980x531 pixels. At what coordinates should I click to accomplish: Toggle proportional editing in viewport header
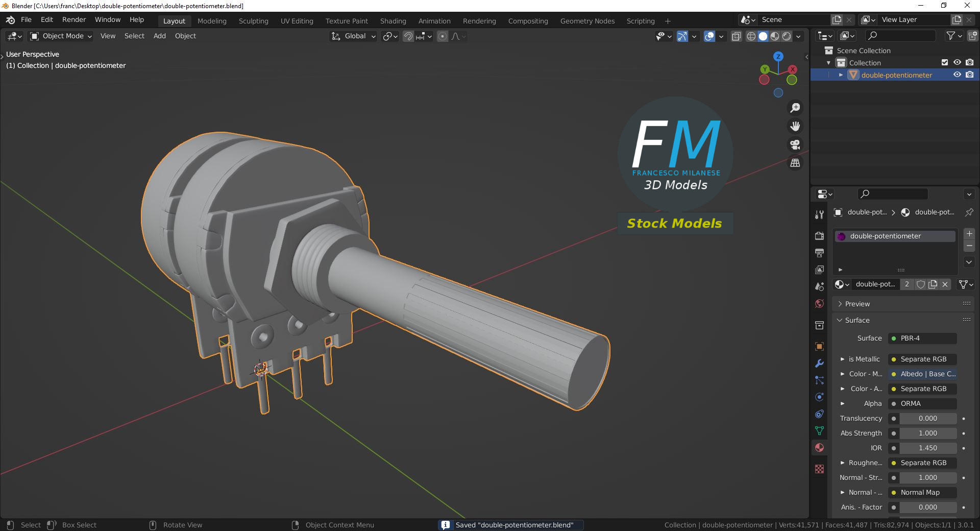443,36
